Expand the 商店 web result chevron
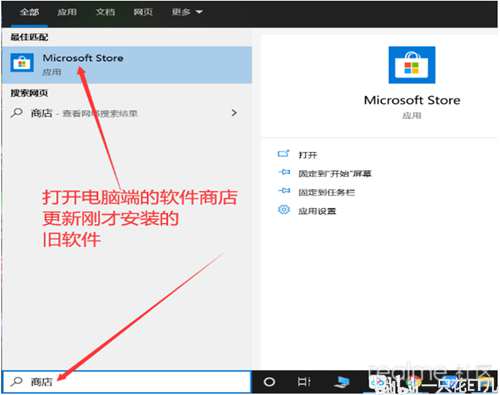Image resolution: width=500 pixels, height=395 pixels. pos(234,113)
